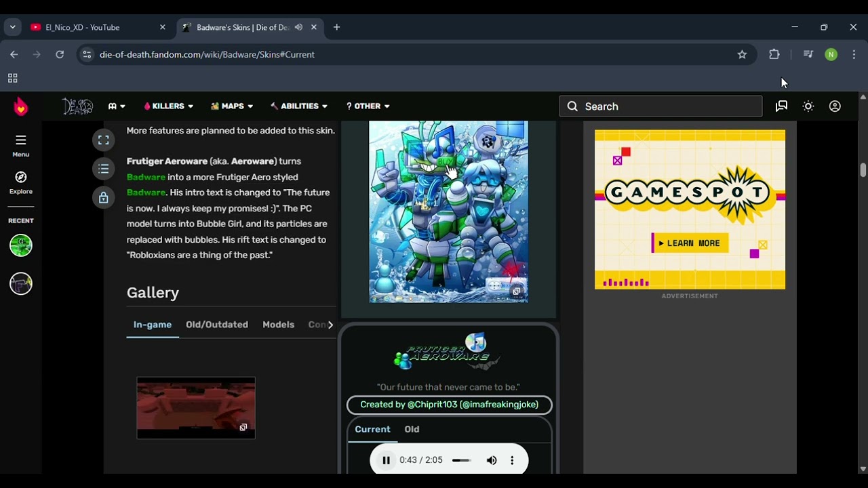The height and width of the screenshot is (488, 868).
Task: Expand the OTHER dropdown menu
Action: pos(368,106)
